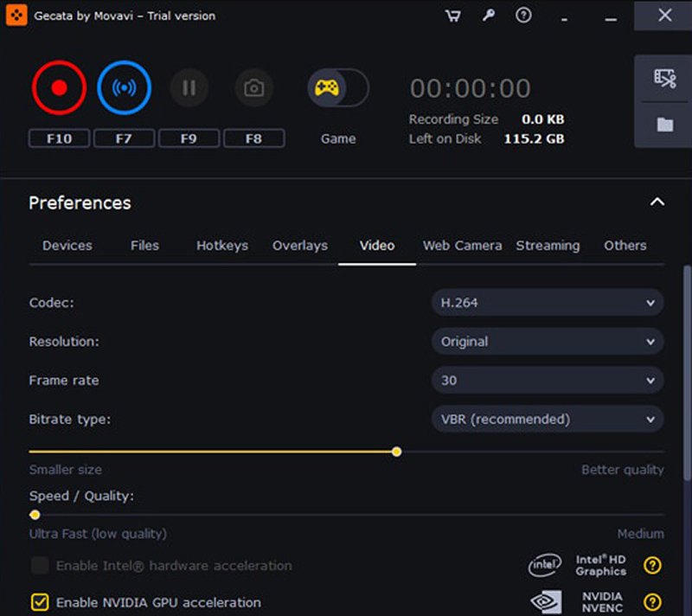The height and width of the screenshot is (616, 692).
Task: Open the video editor scissors icon
Action: (x=664, y=79)
